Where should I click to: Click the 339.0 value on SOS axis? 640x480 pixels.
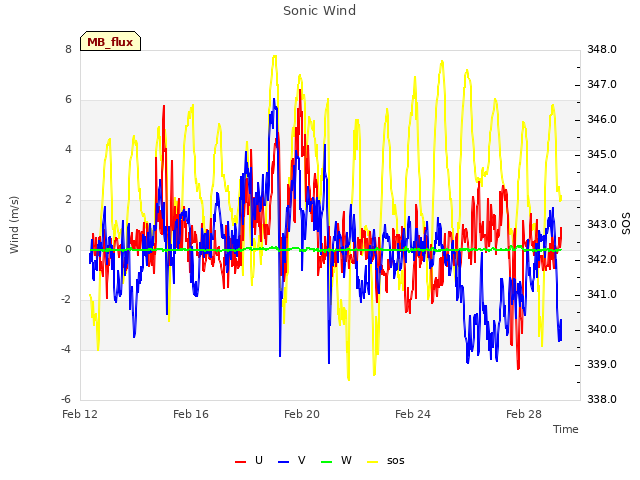pyautogui.click(x=602, y=364)
